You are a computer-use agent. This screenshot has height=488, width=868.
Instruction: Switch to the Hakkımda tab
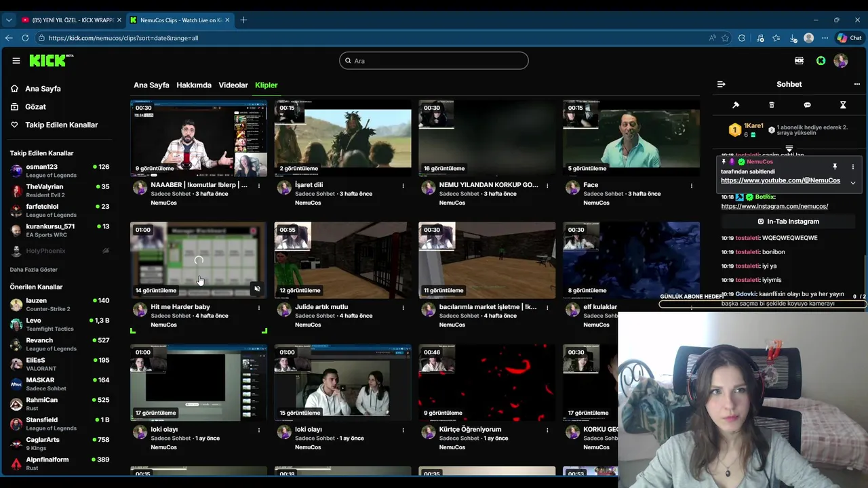click(x=194, y=85)
